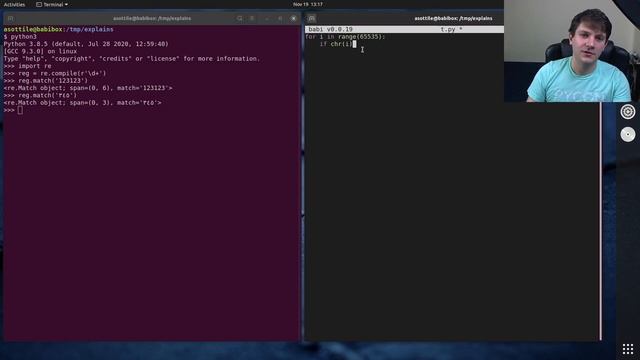Click the webcam video overlay
This screenshot has height=360, width=640.
[x=571, y=51]
